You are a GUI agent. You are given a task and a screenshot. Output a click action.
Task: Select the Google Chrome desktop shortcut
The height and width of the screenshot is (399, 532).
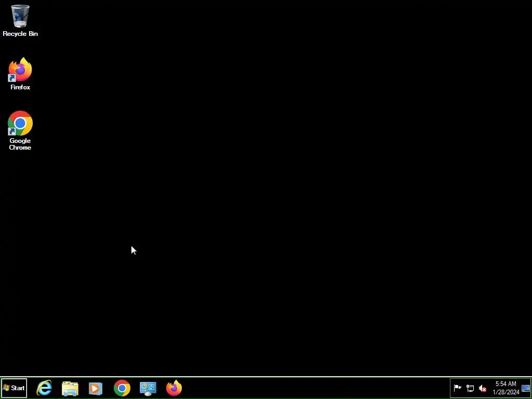[20, 130]
